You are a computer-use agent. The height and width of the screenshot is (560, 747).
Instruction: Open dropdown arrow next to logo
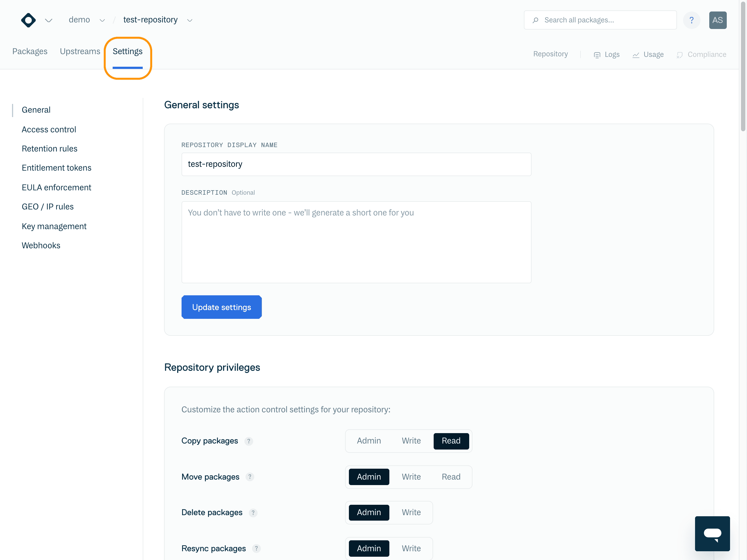49,21
